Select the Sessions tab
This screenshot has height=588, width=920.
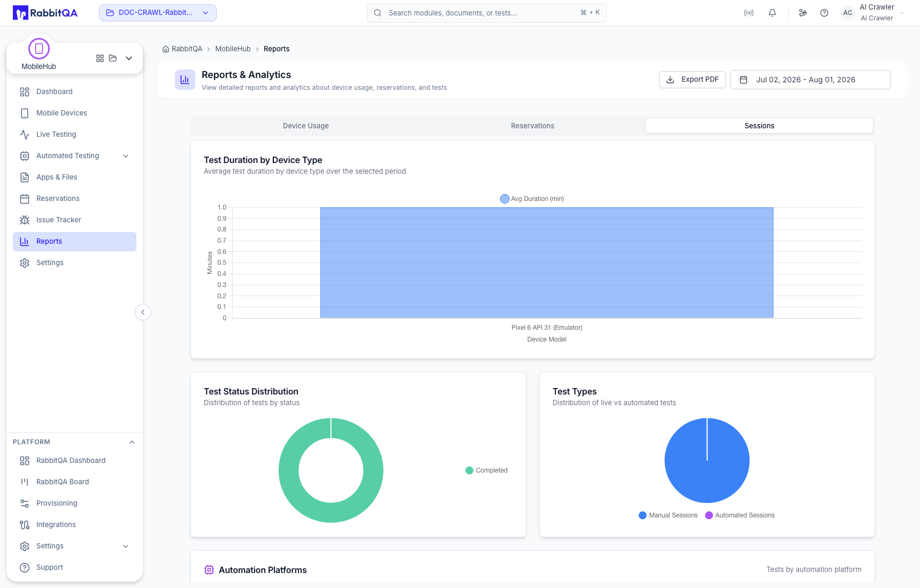pos(760,126)
